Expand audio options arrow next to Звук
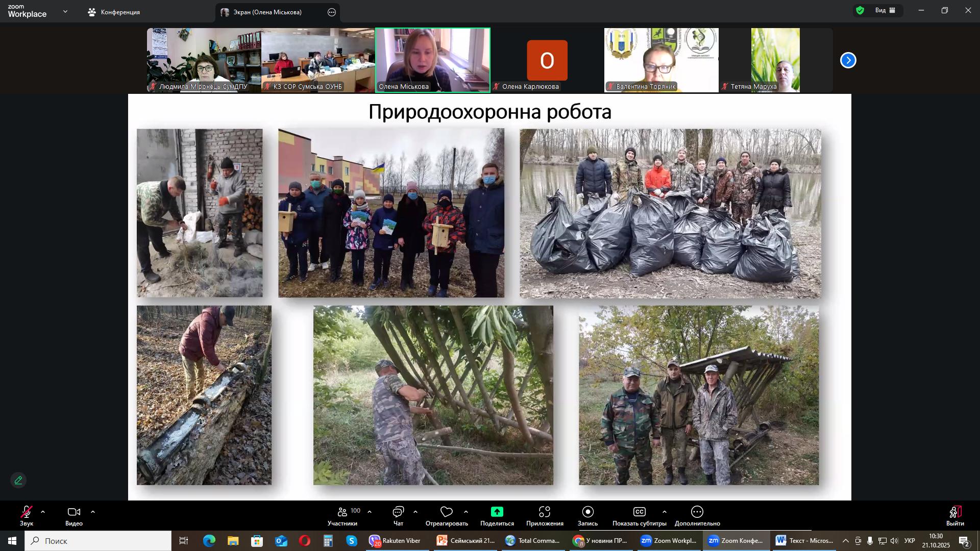The image size is (980, 551). [43, 512]
